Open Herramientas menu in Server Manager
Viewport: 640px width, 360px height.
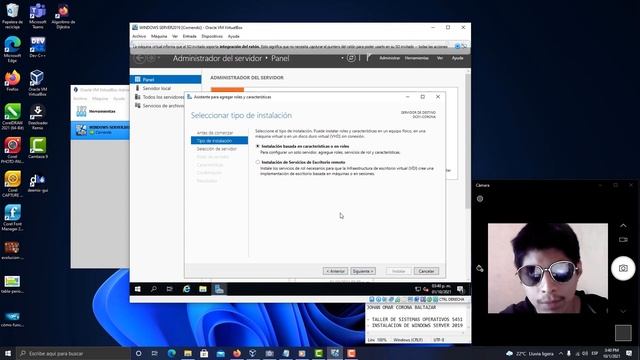(416, 58)
